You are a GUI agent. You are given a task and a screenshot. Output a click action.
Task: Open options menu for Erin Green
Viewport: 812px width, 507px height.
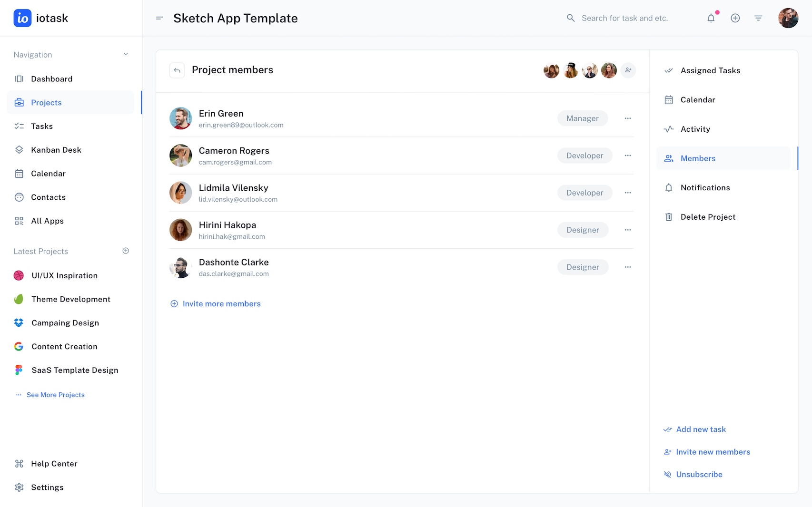(628, 118)
